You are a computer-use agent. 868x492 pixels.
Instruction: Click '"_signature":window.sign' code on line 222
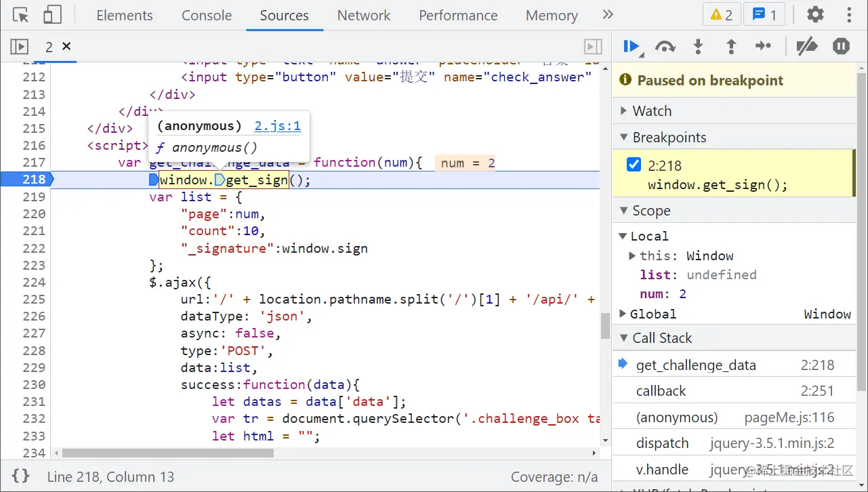coord(274,248)
